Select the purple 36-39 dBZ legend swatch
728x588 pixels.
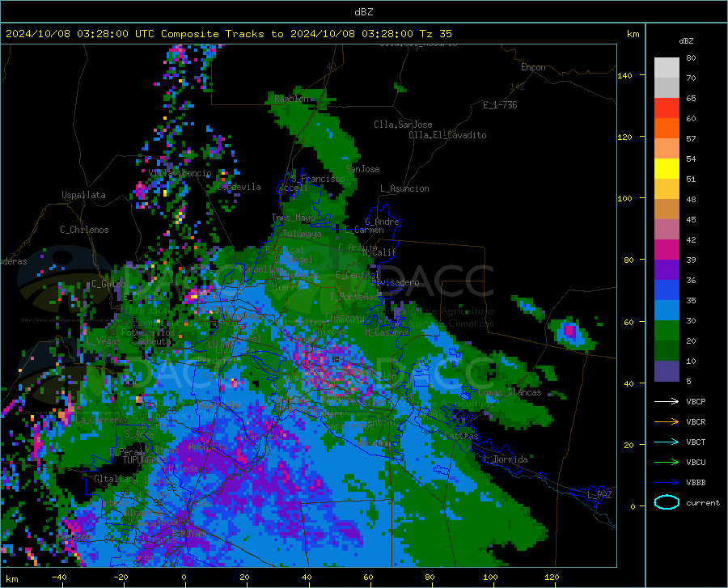pyautogui.click(x=667, y=269)
